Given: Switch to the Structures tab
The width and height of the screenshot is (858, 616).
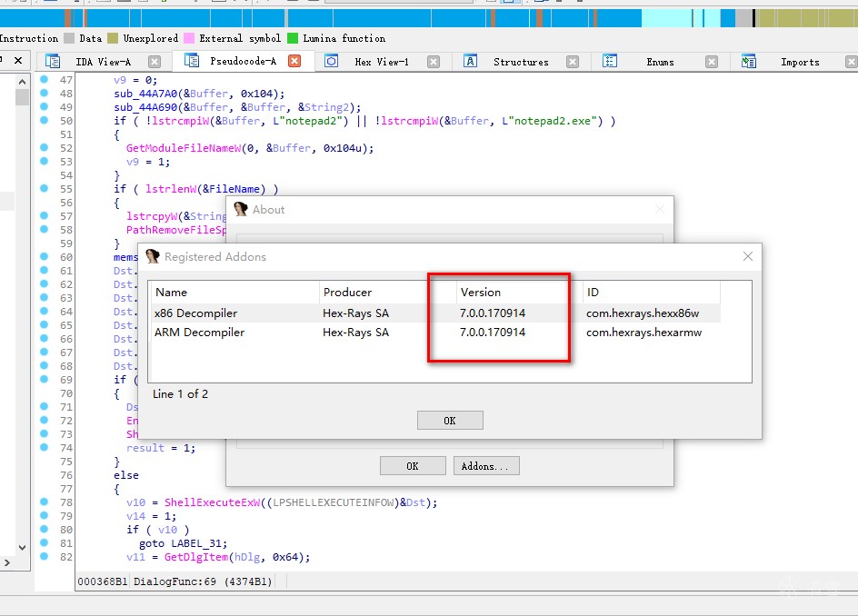Looking at the screenshot, I should pyautogui.click(x=521, y=61).
